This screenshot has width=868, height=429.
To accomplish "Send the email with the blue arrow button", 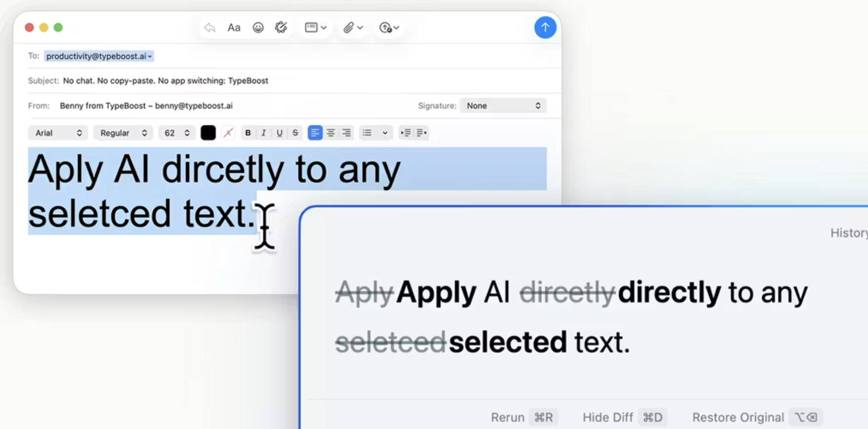I will [545, 27].
